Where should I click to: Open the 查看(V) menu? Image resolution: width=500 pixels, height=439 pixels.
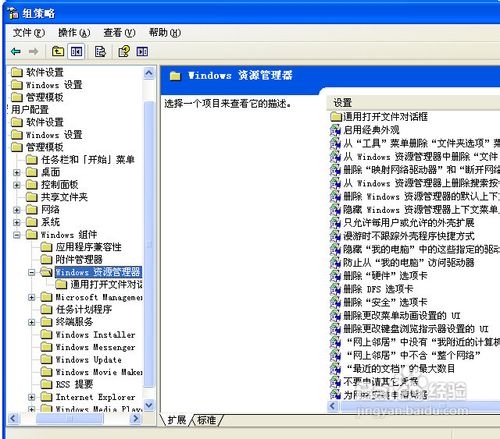(119, 33)
